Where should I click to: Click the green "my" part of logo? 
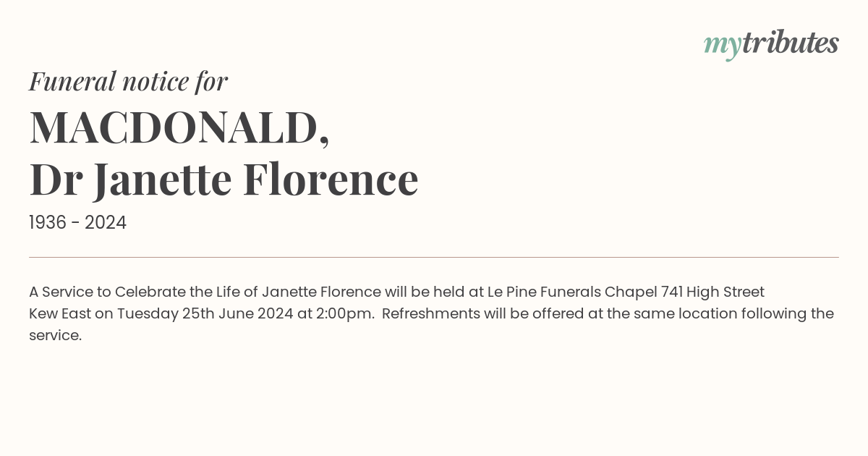[x=723, y=46]
